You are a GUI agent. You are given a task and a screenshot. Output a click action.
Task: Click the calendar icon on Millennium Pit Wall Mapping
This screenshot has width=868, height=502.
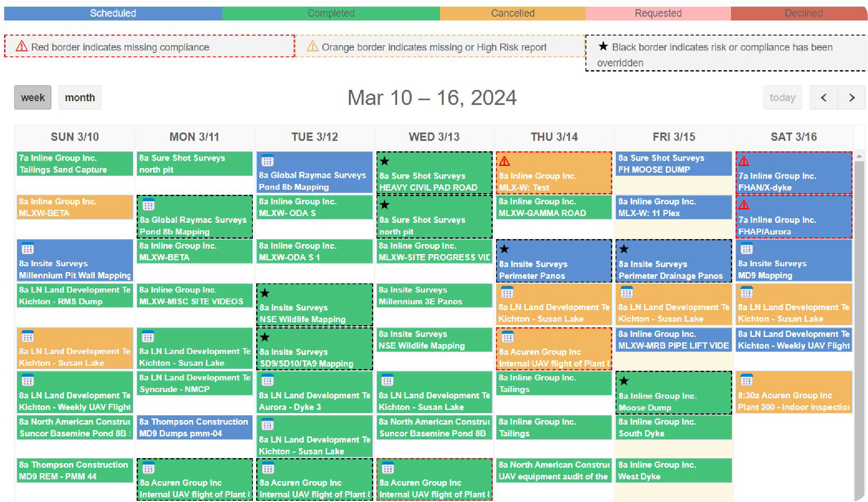click(28, 249)
